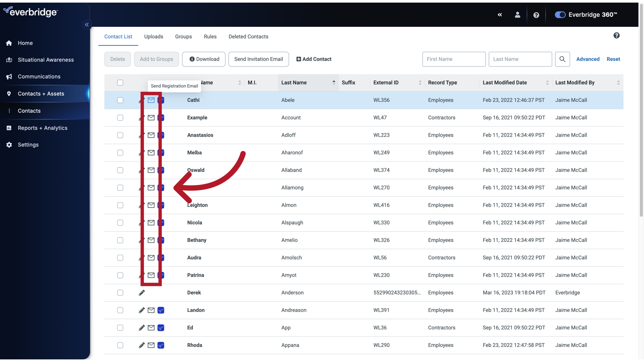Screen dimensions: 644x362
Task: Open the Uploads tab
Action: (154, 36)
